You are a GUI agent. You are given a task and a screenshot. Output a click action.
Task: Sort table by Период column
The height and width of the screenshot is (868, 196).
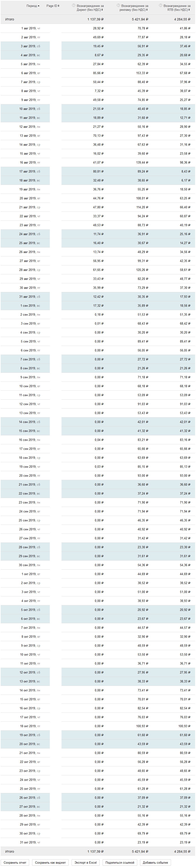coord(33,6)
